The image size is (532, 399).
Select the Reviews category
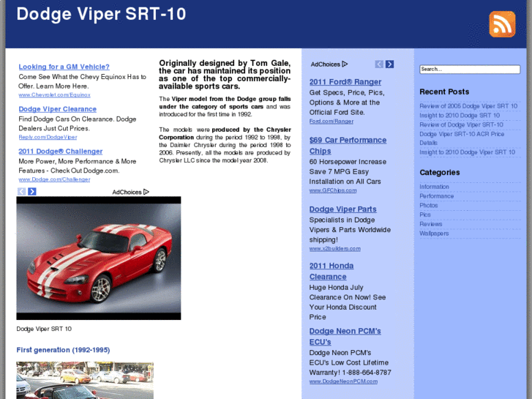pyautogui.click(x=430, y=224)
